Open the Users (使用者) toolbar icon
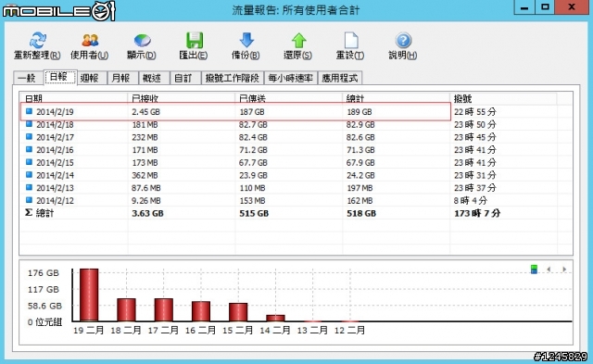The height and width of the screenshot is (364, 593). (x=90, y=40)
